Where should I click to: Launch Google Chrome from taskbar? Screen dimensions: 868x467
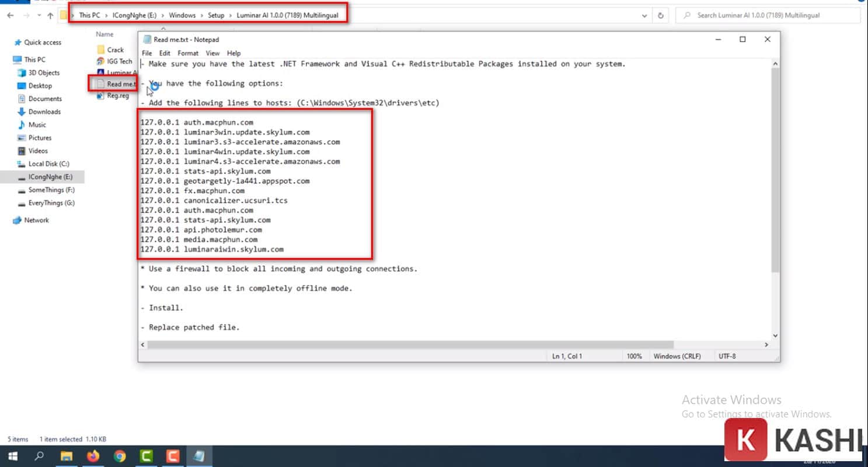(x=120, y=456)
